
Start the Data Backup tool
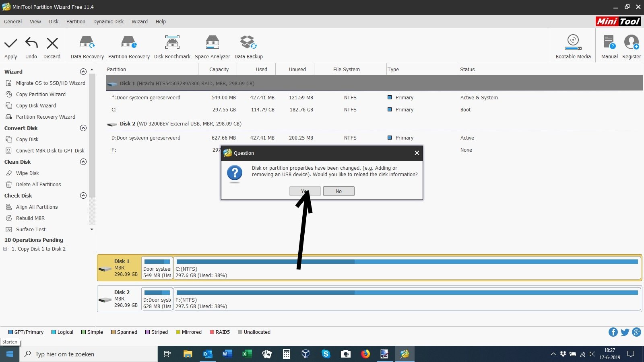pyautogui.click(x=248, y=43)
